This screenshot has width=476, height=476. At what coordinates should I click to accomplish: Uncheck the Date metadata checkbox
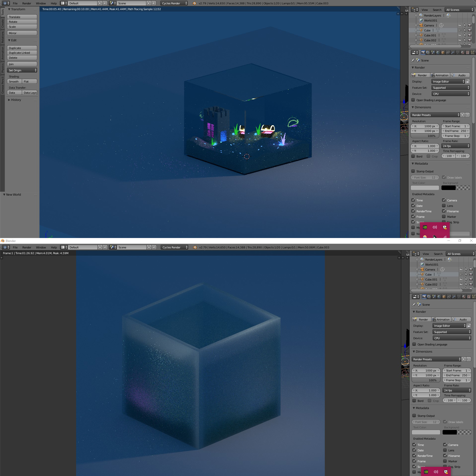tap(413, 206)
